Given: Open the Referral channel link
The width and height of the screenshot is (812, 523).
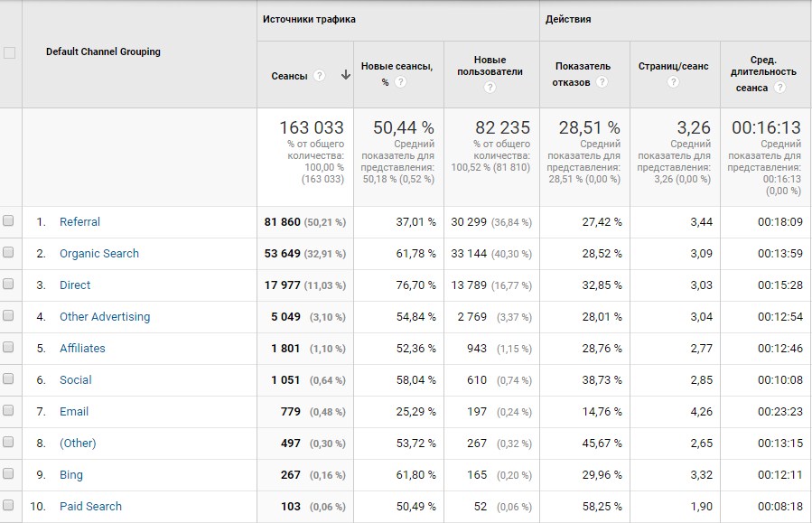Looking at the screenshot, I should click(x=79, y=221).
